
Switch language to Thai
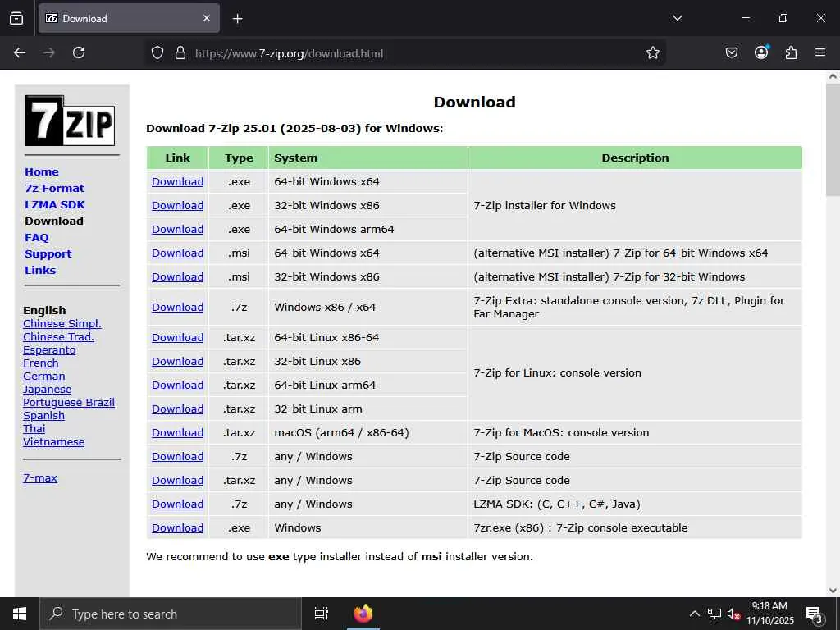coord(34,429)
